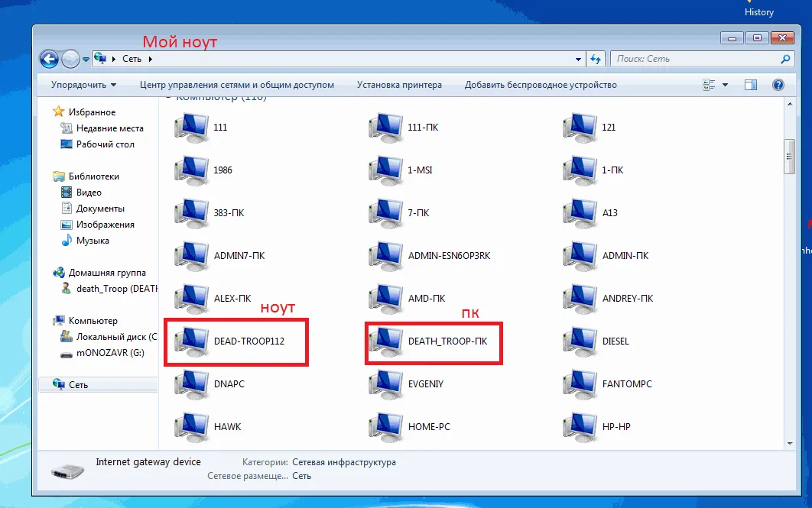Select computer icon 'ALEX-ПК'
The image size is (812, 508).
click(192, 299)
